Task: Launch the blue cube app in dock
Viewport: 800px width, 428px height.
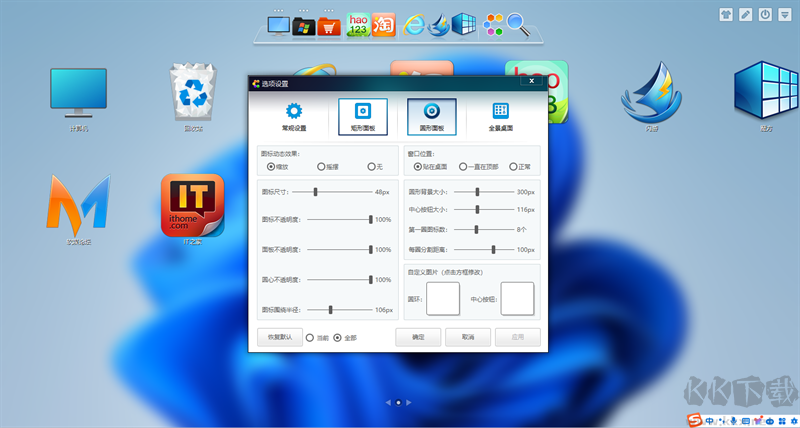Action: tap(463, 24)
